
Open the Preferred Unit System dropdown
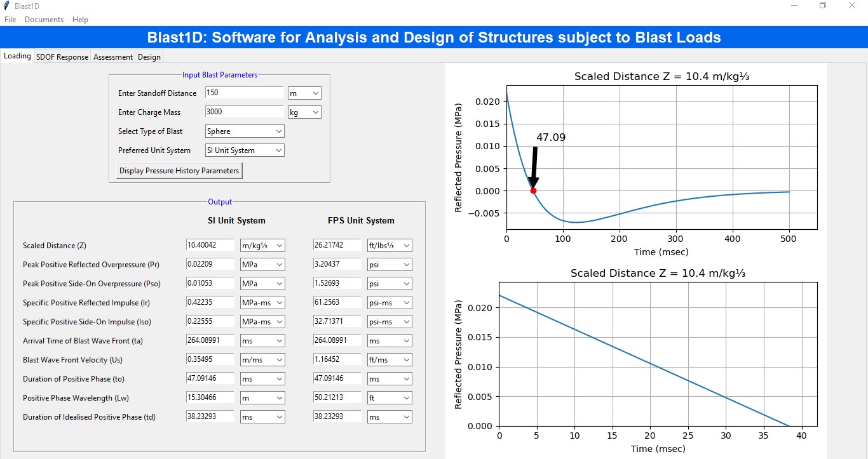tap(245, 150)
